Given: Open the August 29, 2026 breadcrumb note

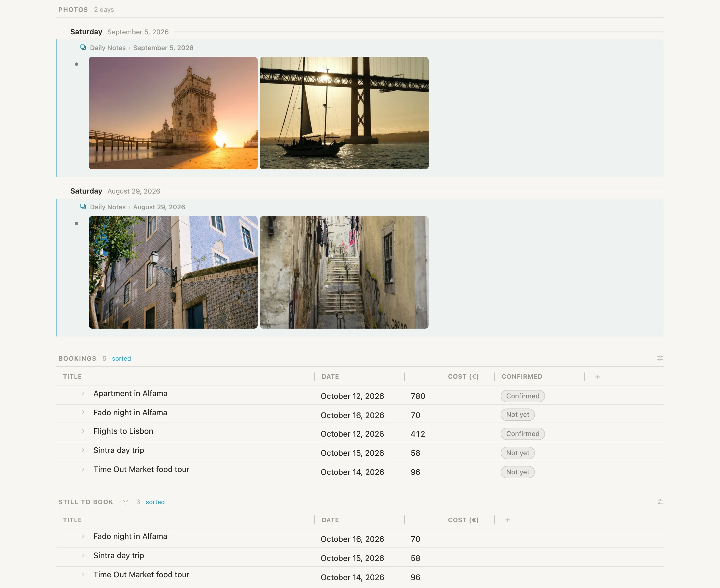Looking at the screenshot, I should click(159, 207).
